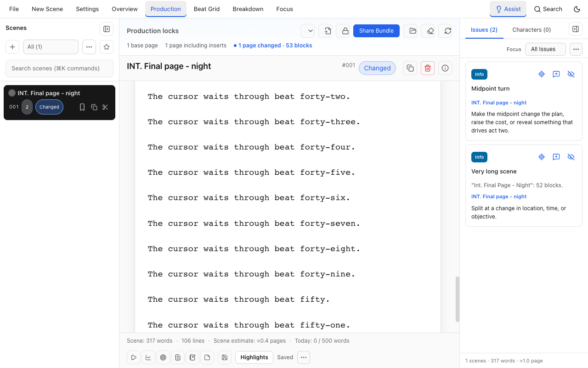Open Issues panel more options menu

[576, 49]
